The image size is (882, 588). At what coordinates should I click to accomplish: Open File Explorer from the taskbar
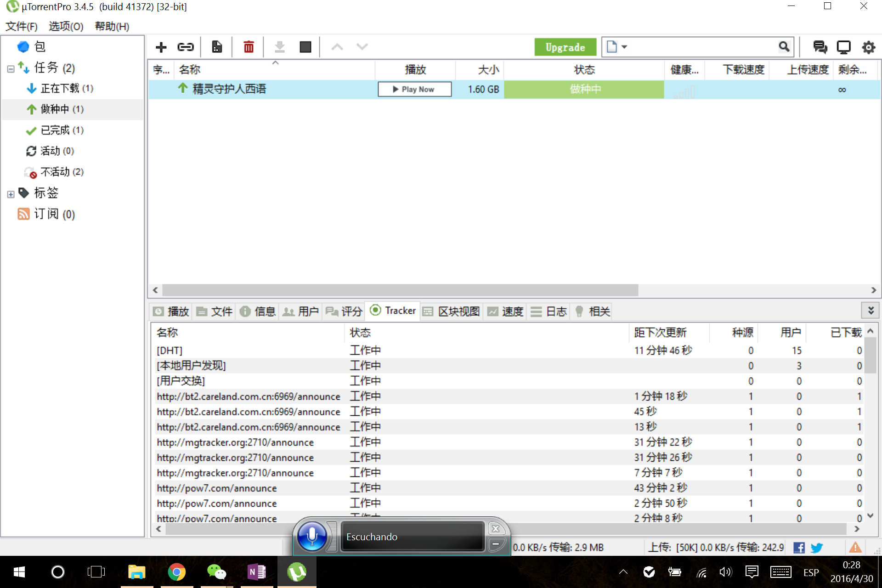pos(137,572)
